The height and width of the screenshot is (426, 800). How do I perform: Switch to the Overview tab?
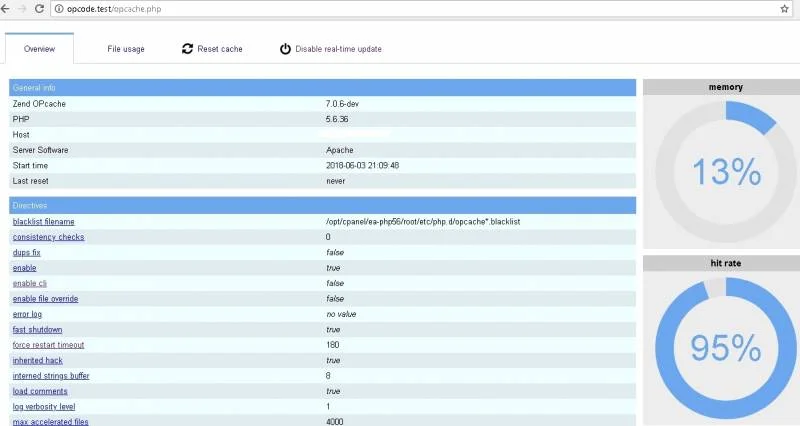[39, 49]
